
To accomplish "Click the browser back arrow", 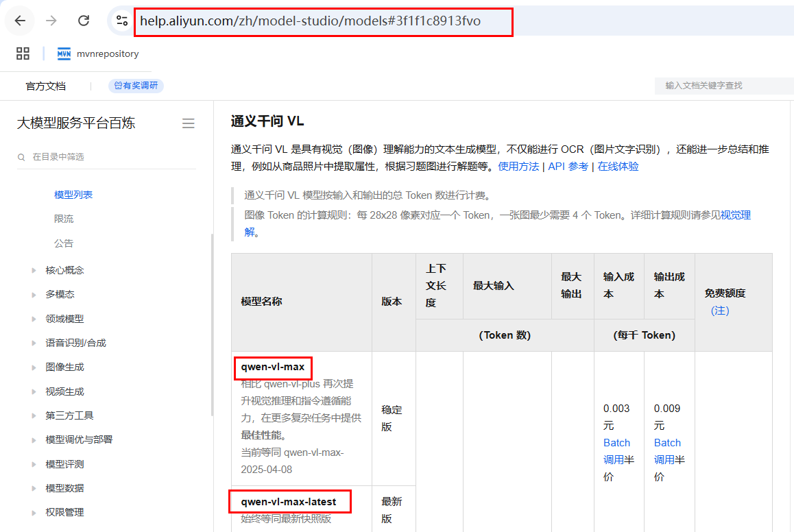I will coord(20,21).
